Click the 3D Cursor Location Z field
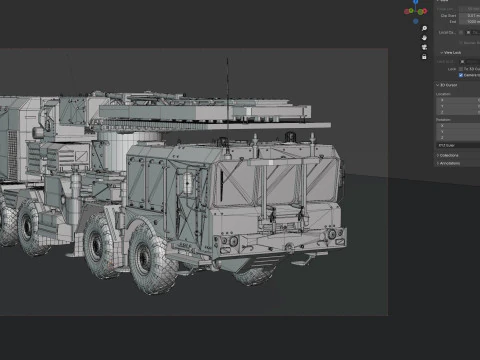Screen dimensions: 480x360 pyautogui.click(x=458, y=112)
